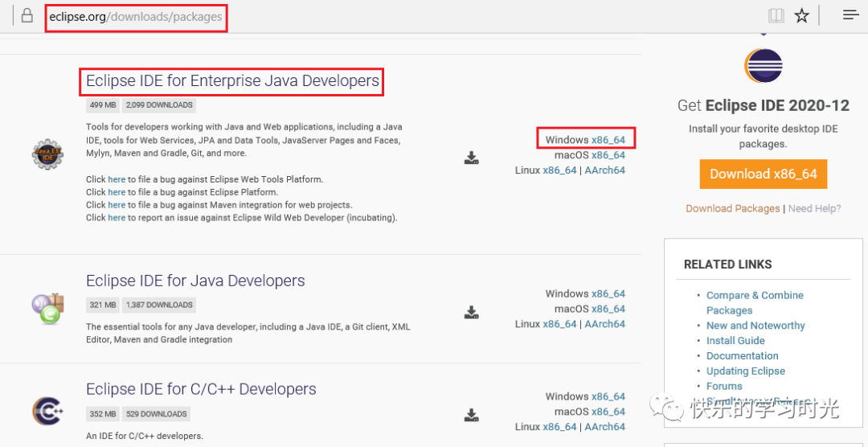Open the Install Guide link
This screenshot has width=868, height=447.
tap(735, 341)
